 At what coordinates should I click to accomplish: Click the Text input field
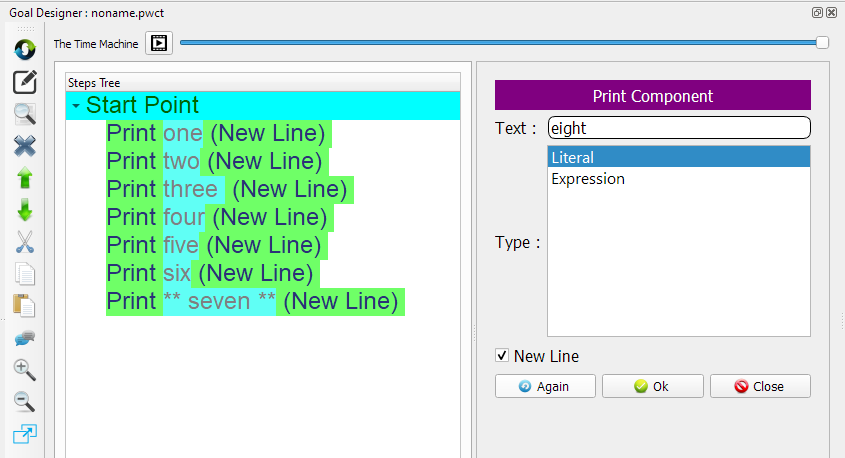pos(678,128)
